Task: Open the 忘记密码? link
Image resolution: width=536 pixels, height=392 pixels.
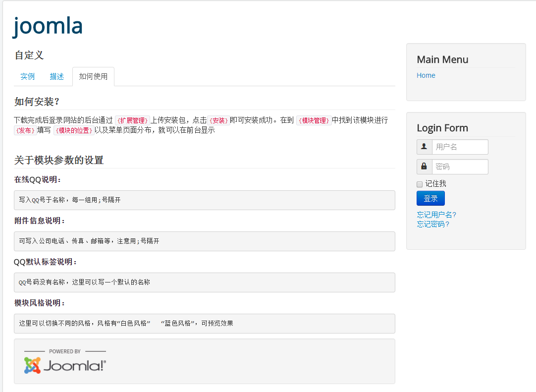Action: [433, 224]
